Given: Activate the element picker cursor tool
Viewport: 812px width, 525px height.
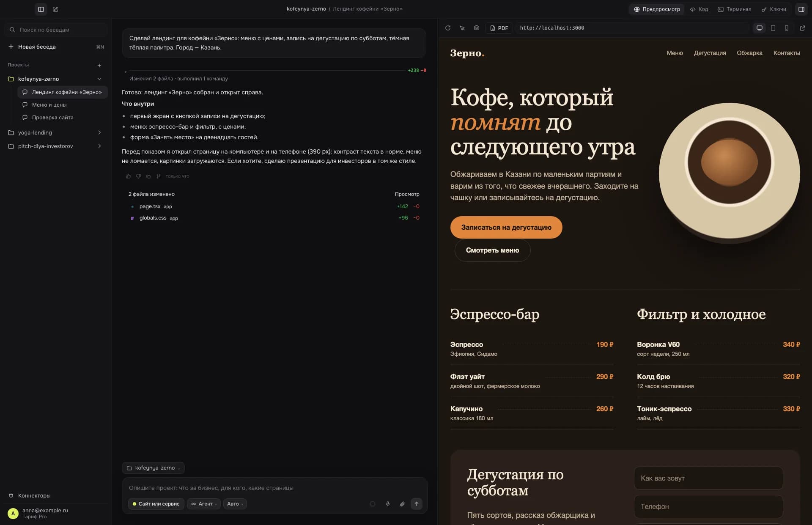Looking at the screenshot, I should (462, 28).
